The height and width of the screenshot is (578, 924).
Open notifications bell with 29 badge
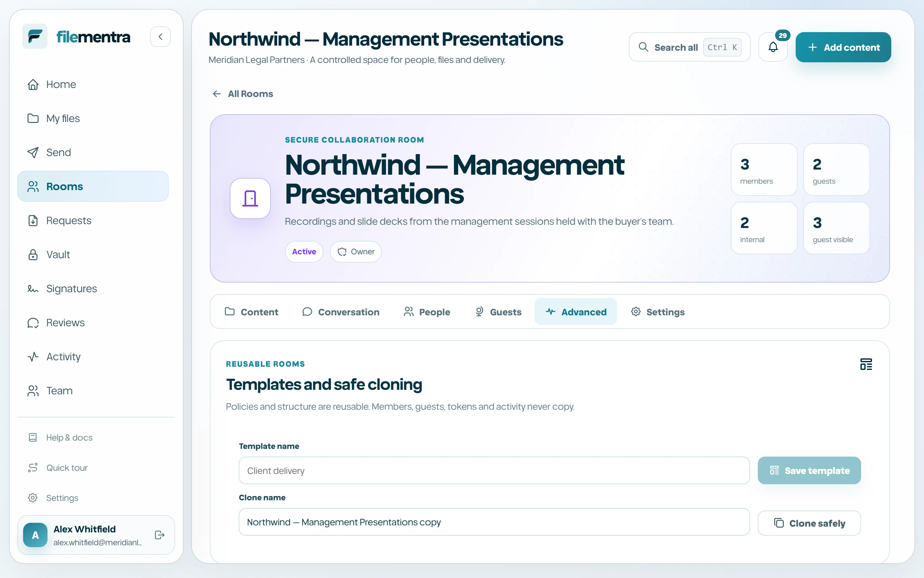click(773, 47)
